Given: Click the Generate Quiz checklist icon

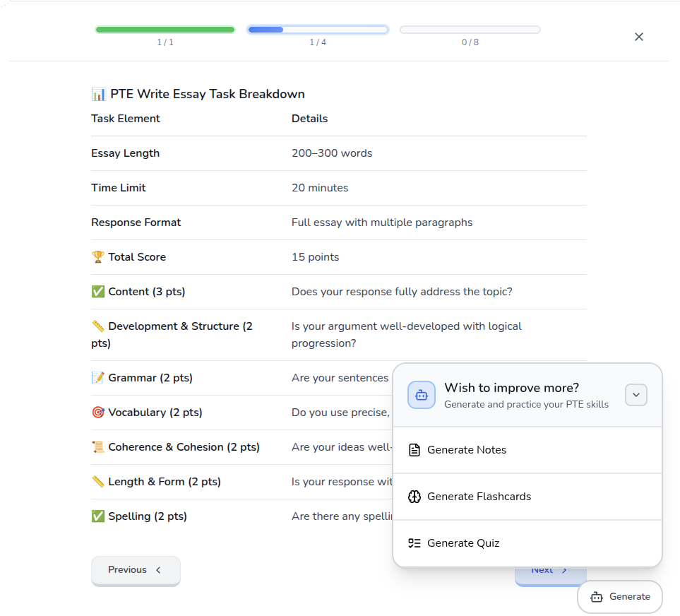Looking at the screenshot, I should [414, 543].
